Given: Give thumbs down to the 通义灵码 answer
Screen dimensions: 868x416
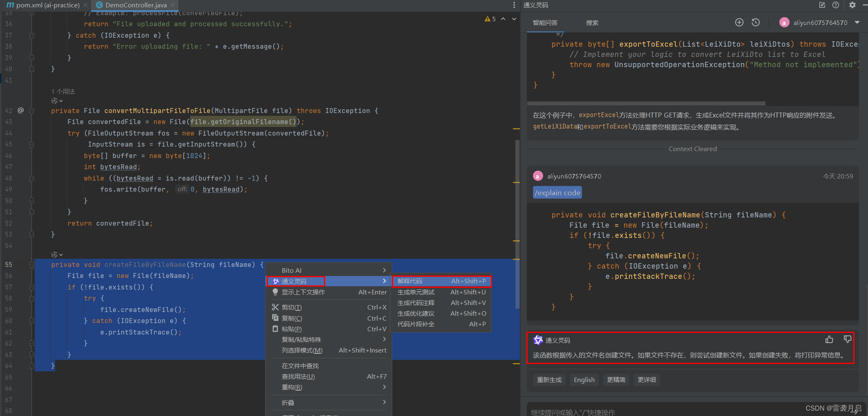Looking at the screenshot, I should pos(848,339).
